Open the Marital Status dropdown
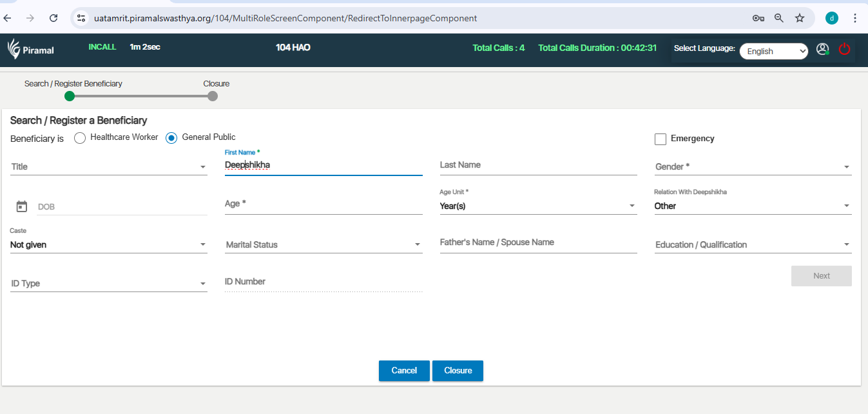The image size is (868, 414). [x=323, y=245]
